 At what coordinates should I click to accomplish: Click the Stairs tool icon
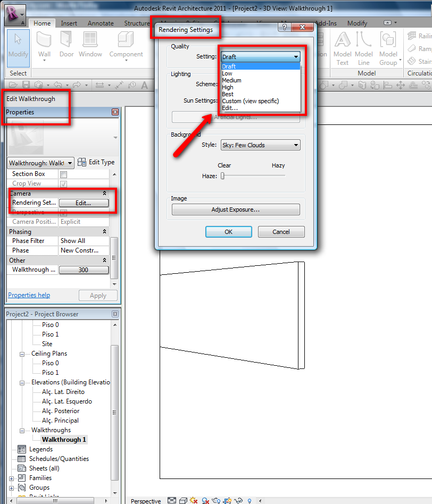point(412,61)
